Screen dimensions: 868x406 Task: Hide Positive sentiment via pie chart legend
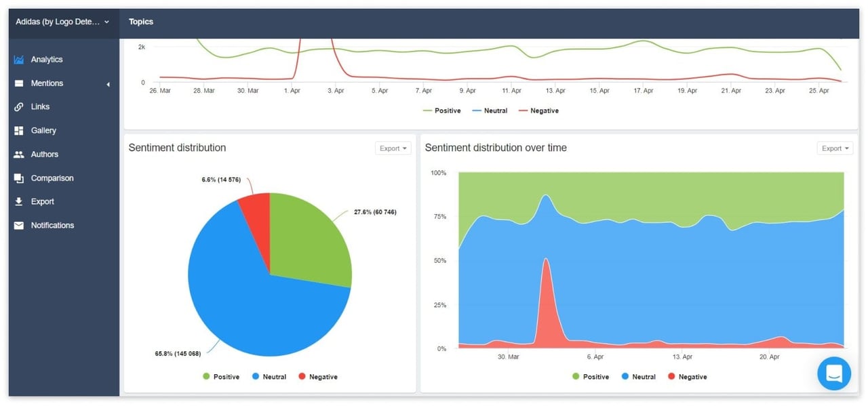(220, 376)
